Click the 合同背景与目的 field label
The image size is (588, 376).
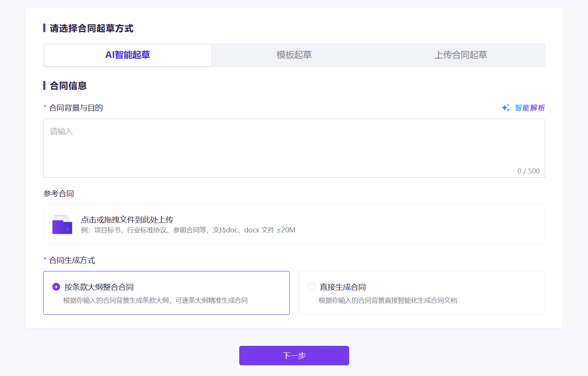(76, 108)
